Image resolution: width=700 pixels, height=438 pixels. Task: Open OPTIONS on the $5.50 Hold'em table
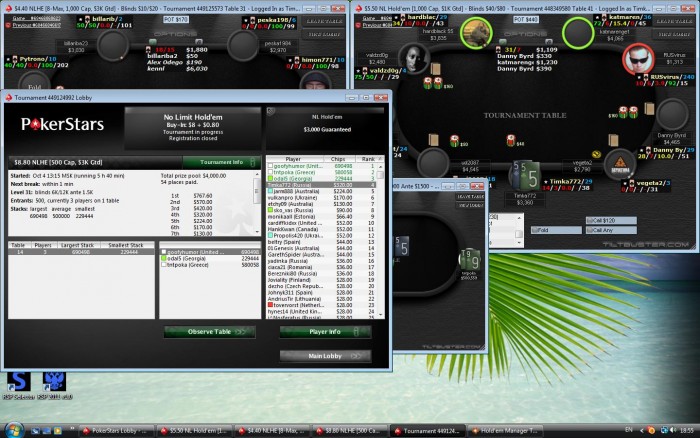pyautogui.click(x=525, y=34)
